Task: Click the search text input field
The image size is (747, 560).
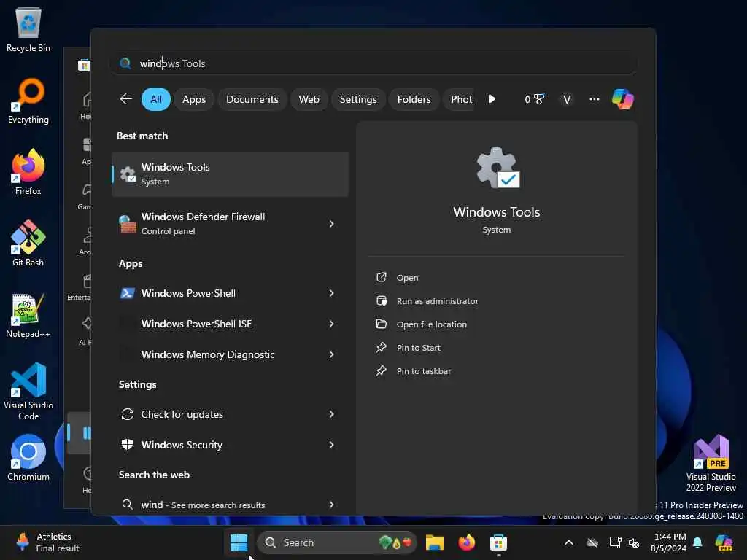Action: (x=374, y=63)
